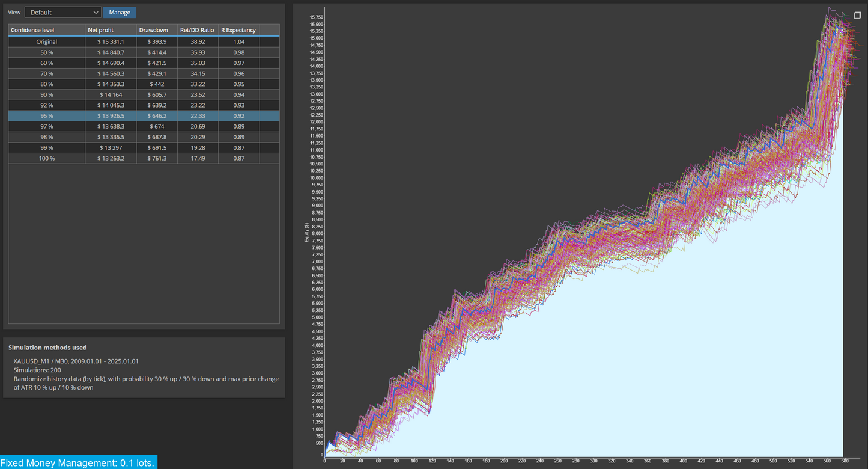Click net profit value $ 14 045.3

click(111, 105)
